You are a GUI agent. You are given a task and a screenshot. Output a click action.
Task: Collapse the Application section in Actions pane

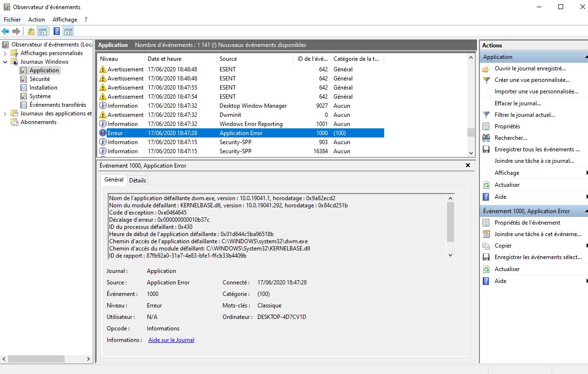tap(586, 57)
